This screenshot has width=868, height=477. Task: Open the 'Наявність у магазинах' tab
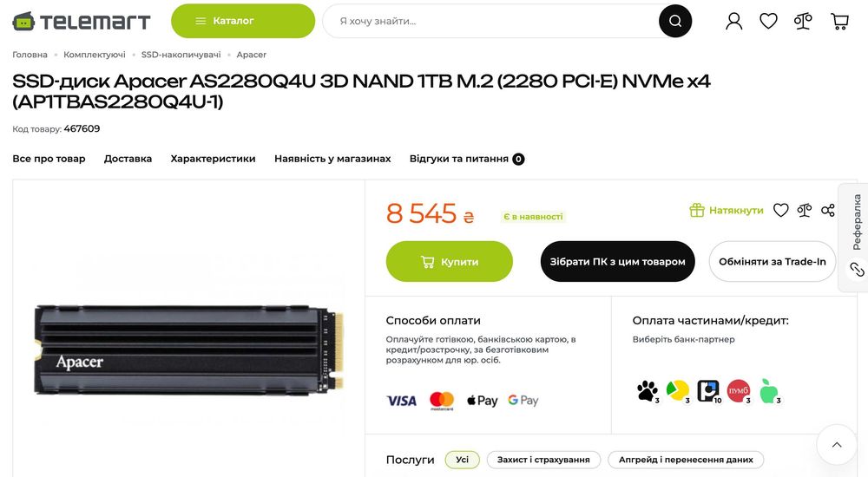332,159
